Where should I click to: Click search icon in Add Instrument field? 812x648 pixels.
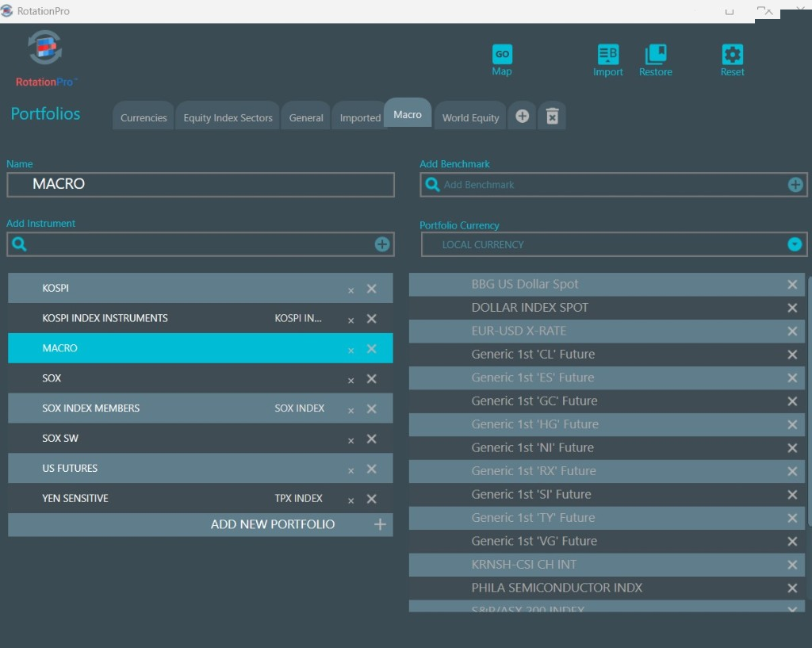19,244
